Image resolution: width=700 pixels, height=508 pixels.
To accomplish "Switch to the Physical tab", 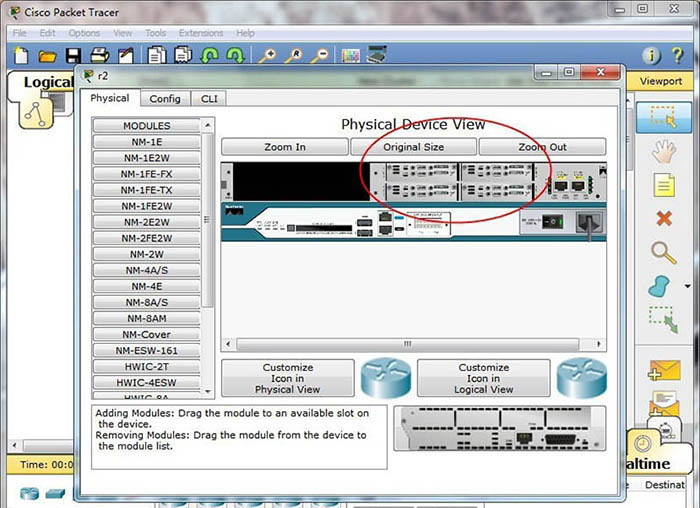I will (x=110, y=98).
